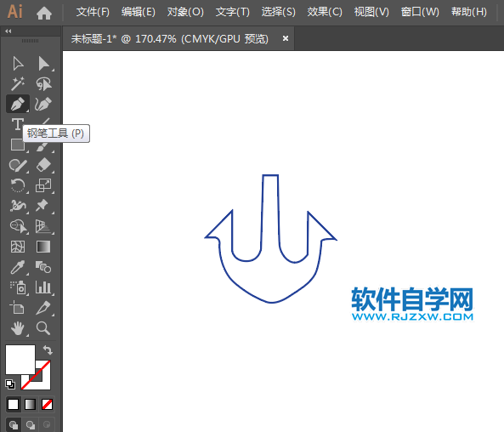
Task: Select the Rotate tool
Action: pos(18,185)
